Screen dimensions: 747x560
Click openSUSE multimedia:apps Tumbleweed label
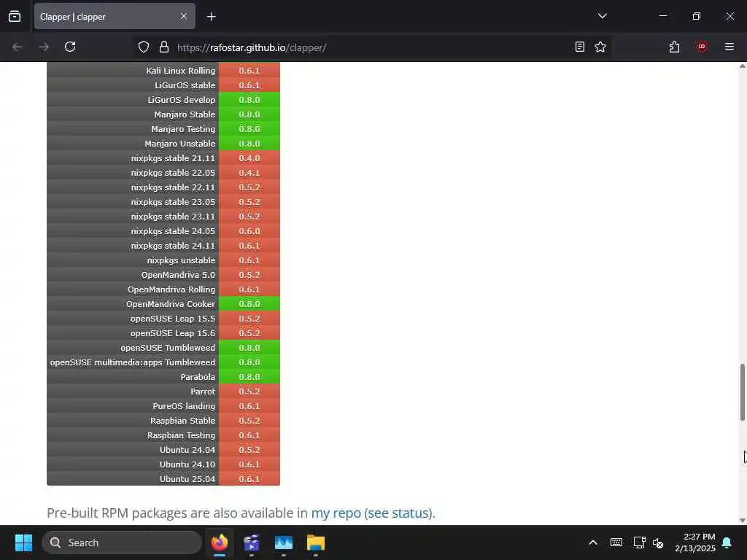pyautogui.click(x=133, y=362)
